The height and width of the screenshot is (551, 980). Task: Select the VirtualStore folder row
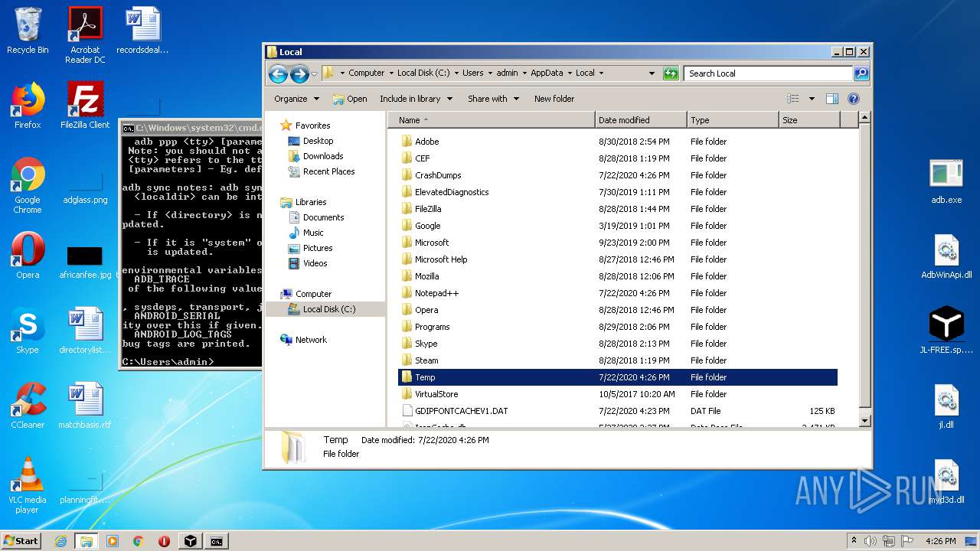[x=618, y=394]
